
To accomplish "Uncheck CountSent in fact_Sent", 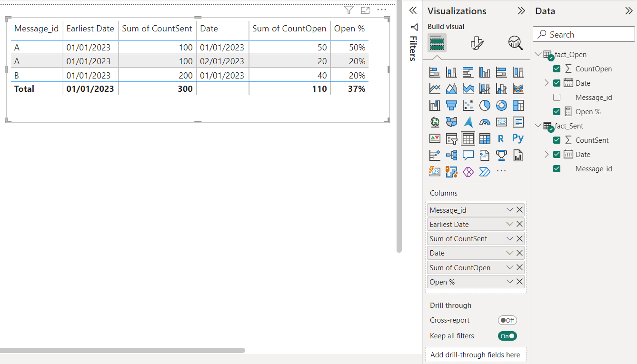I will coord(557,140).
